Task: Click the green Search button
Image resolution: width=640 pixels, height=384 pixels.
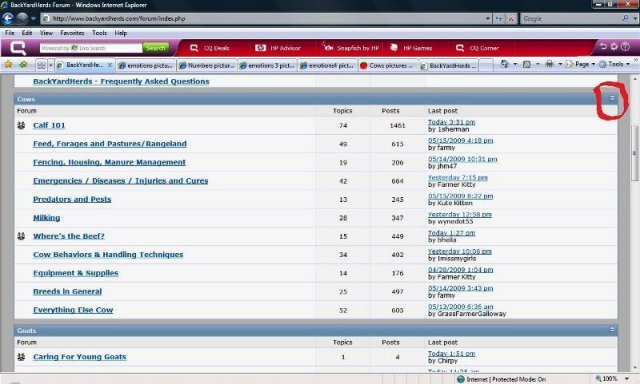Action: pyautogui.click(x=156, y=48)
